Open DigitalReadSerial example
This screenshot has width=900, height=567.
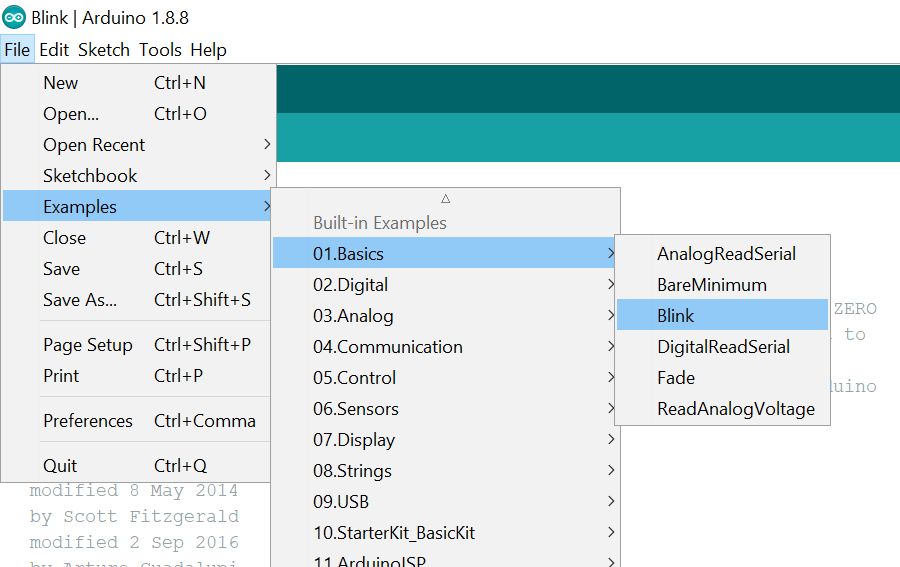point(723,347)
